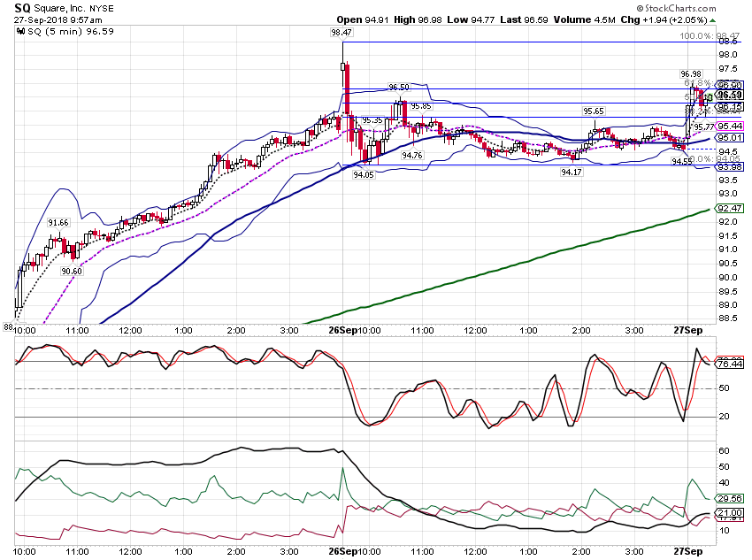752x560 pixels.
Task: Click the candlestick icon beside the SQ legend
Action: pyautogui.click(x=20, y=32)
